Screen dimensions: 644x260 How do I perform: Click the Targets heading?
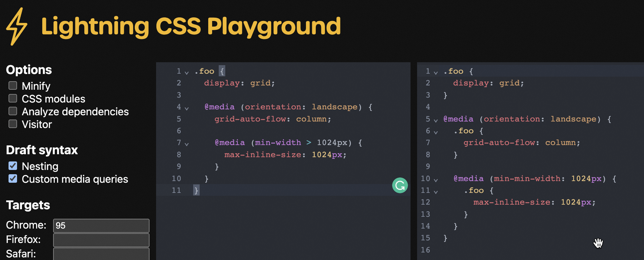tap(28, 205)
